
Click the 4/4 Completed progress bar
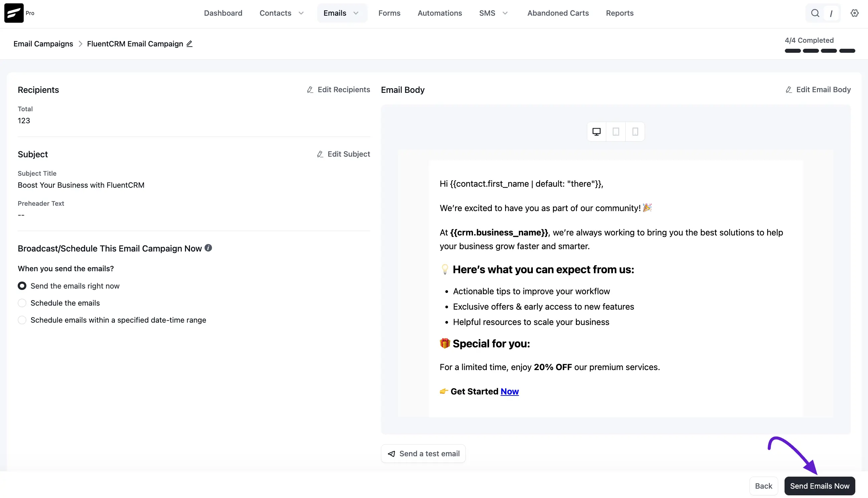pos(820,51)
